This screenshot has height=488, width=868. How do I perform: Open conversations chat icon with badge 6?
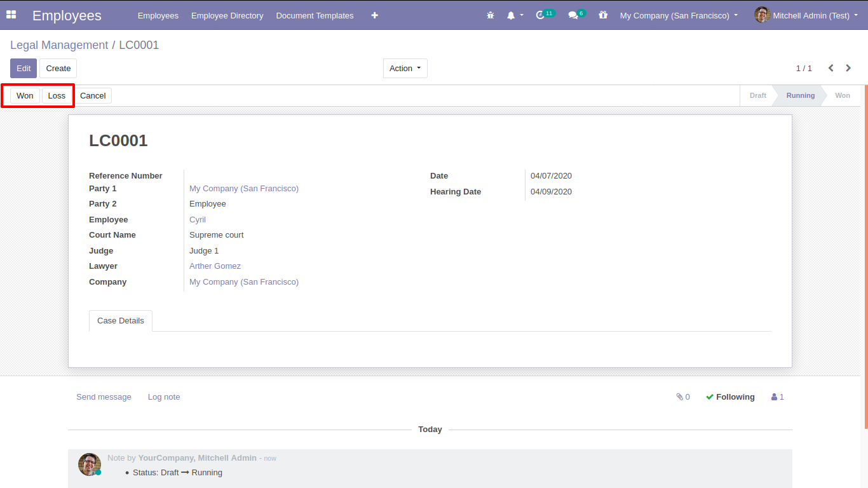(x=574, y=15)
